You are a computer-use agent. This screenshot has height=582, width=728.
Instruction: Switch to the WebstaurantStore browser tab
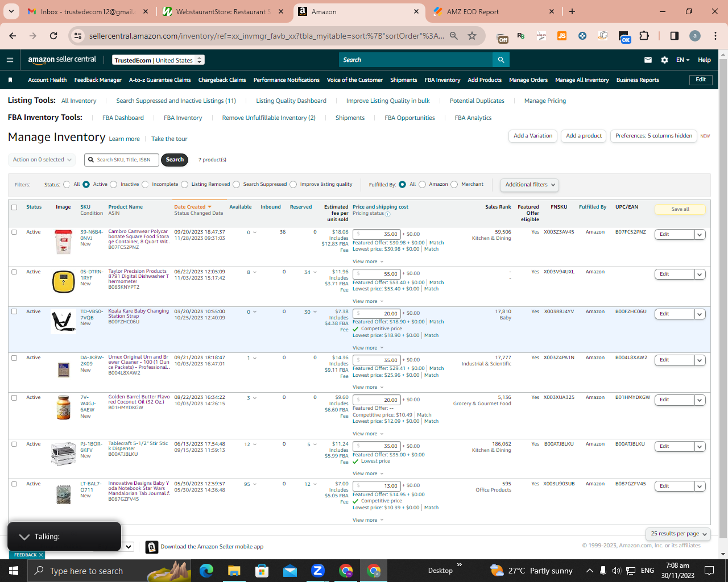[x=222, y=11]
